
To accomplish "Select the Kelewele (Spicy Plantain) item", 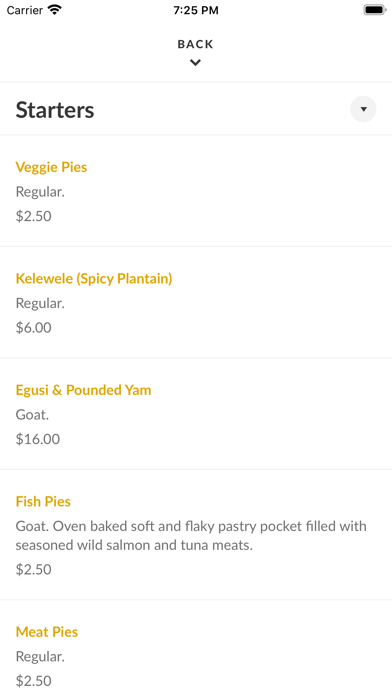I will tap(196, 302).
